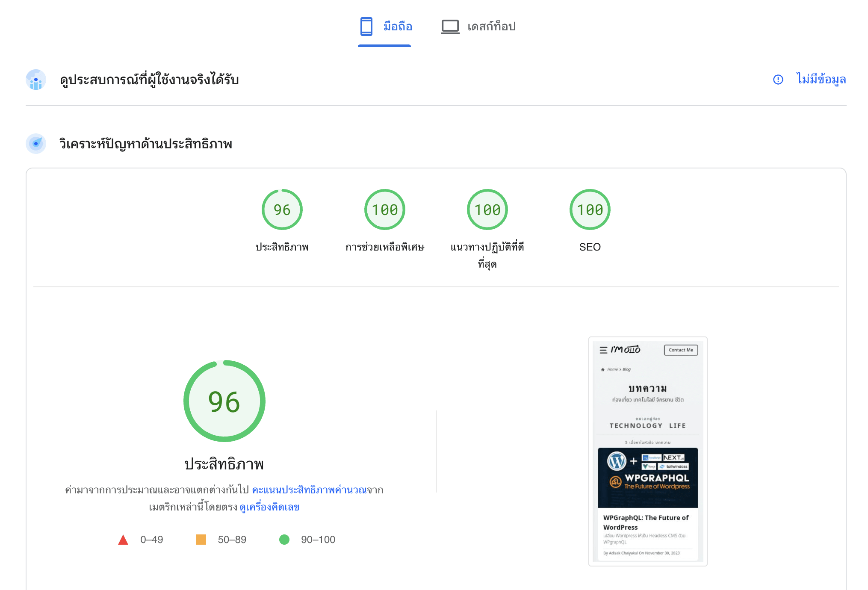Switch to the มือถือ tab

398,27
